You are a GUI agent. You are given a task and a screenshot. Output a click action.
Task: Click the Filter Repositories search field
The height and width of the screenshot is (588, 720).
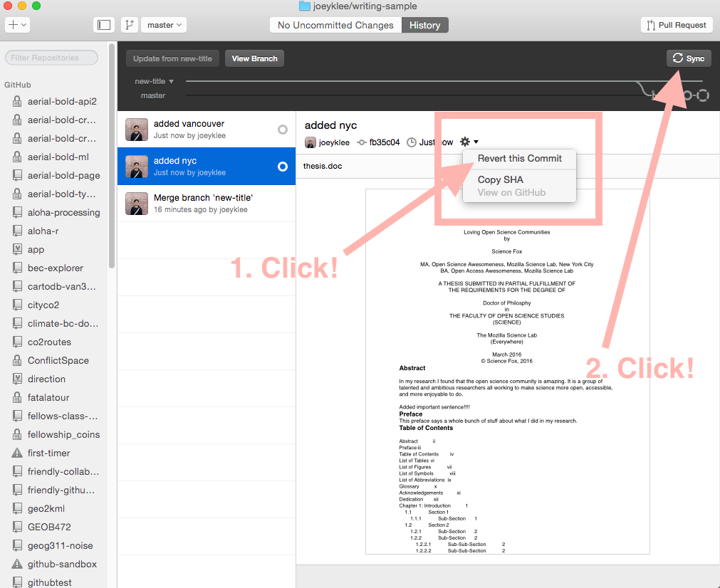click(x=51, y=58)
